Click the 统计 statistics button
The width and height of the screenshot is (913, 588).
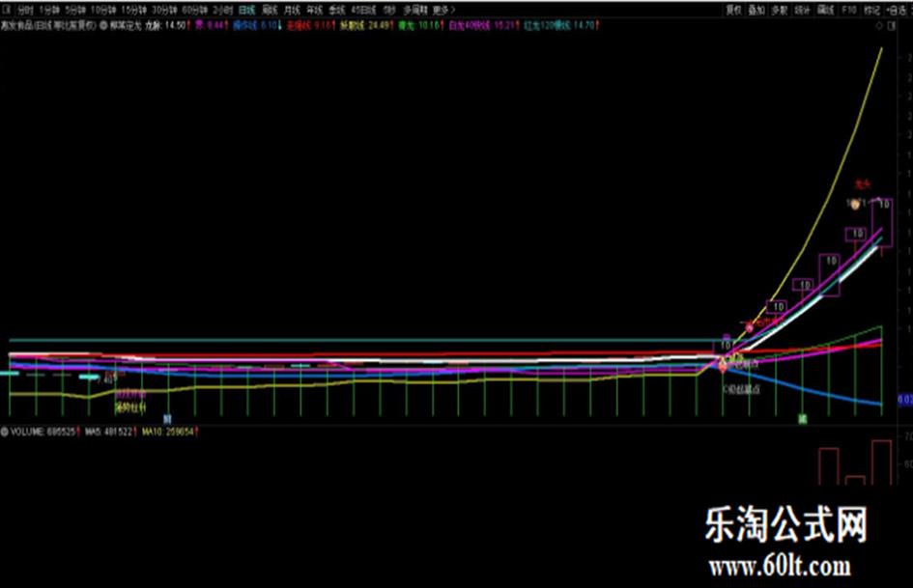[x=802, y=10]
